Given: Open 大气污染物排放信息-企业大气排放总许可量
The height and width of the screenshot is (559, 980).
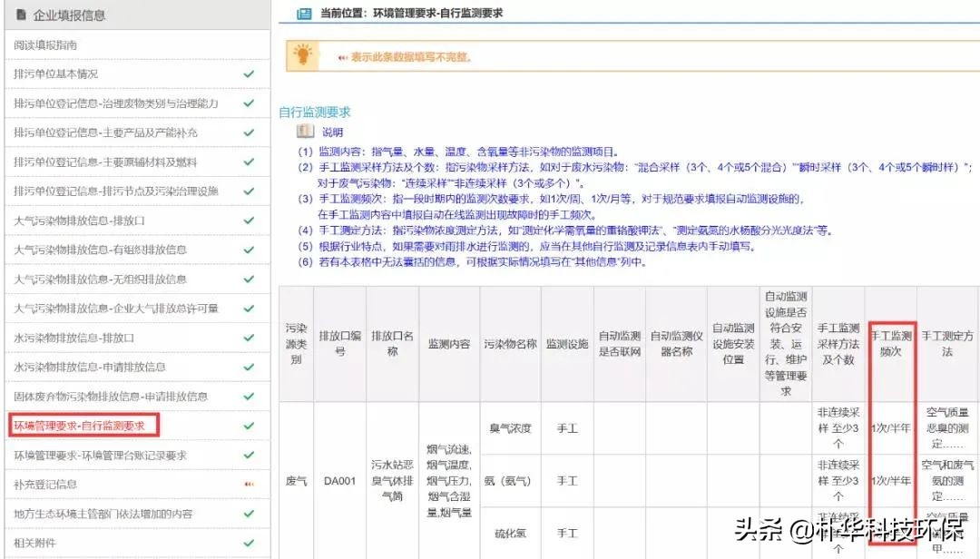Looking at the screenshot, I should coord(116,309).
